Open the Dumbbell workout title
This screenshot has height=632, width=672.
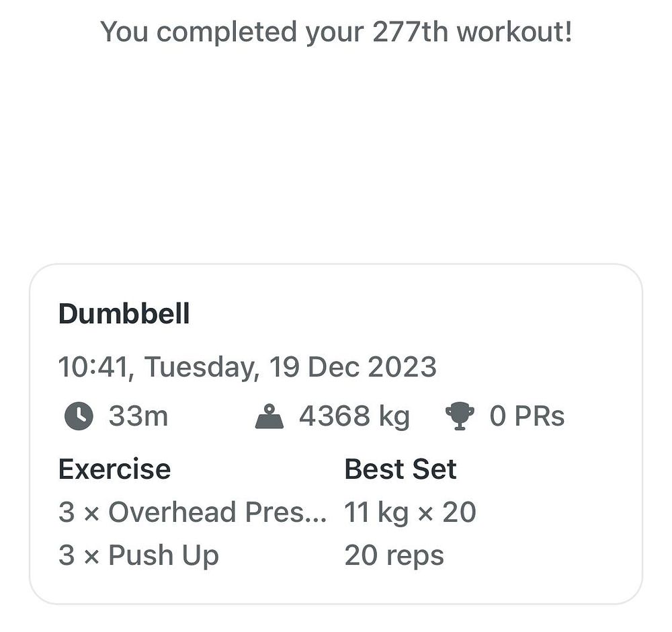(124, 313)
